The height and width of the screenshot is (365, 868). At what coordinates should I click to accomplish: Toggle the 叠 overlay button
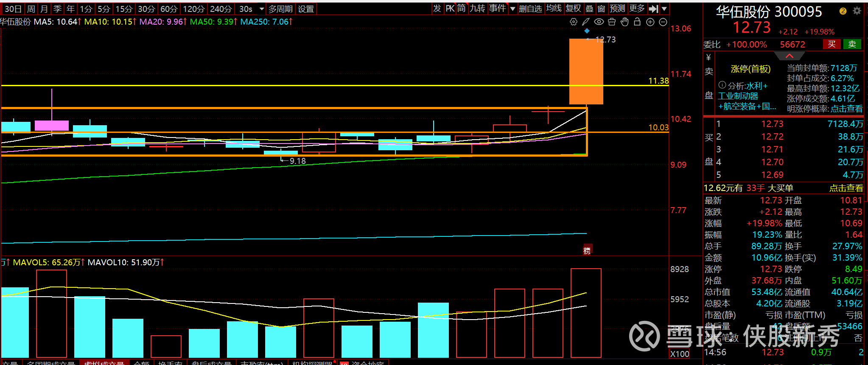pos(589,8)
